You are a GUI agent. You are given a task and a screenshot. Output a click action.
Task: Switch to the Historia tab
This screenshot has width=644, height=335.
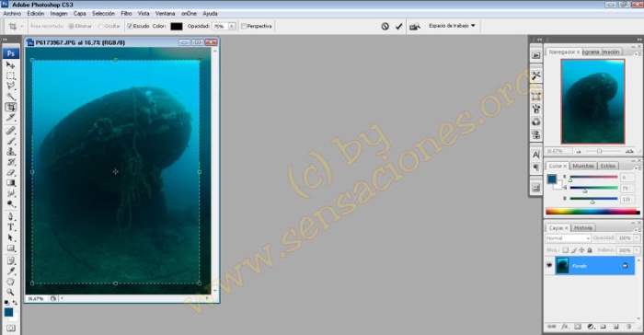click(583, 227)
